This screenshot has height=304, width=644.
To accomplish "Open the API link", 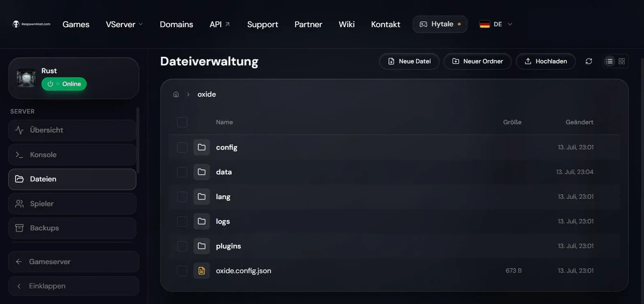I will (220, 24).
